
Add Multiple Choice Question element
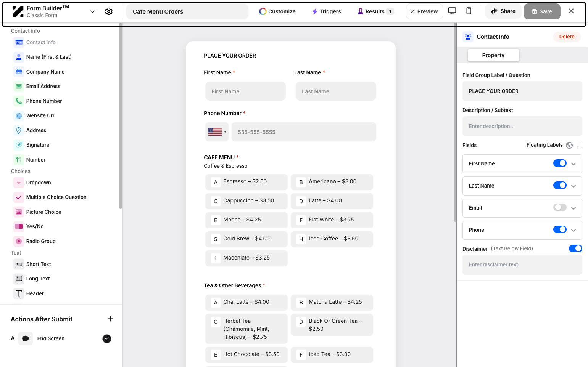pos(56,197)
